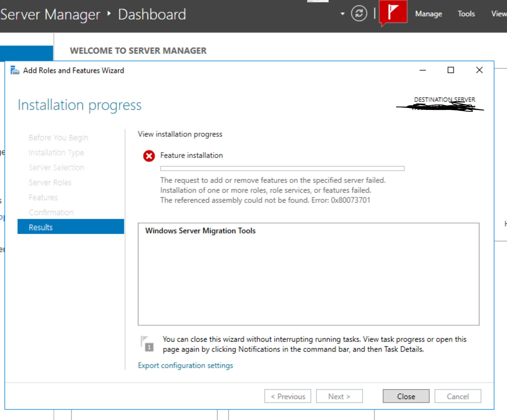Minimize the Add Roles wizard window
Screen dimensions: 507x420
click(422, 70)
